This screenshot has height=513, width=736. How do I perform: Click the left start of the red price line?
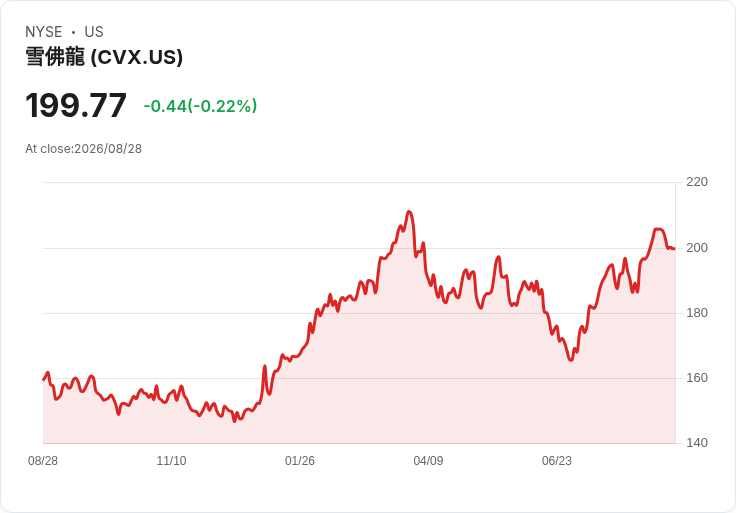44,379
